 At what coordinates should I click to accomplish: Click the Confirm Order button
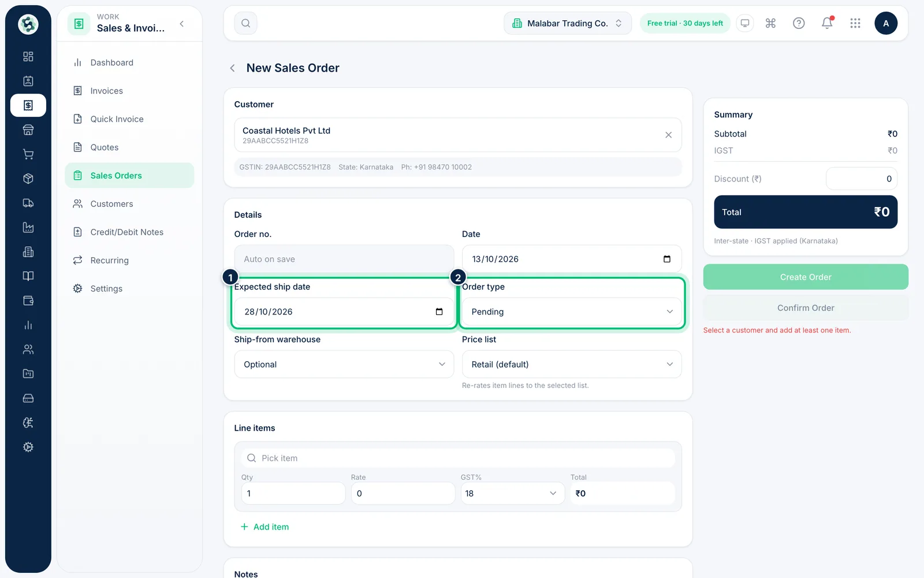(806, 308)
